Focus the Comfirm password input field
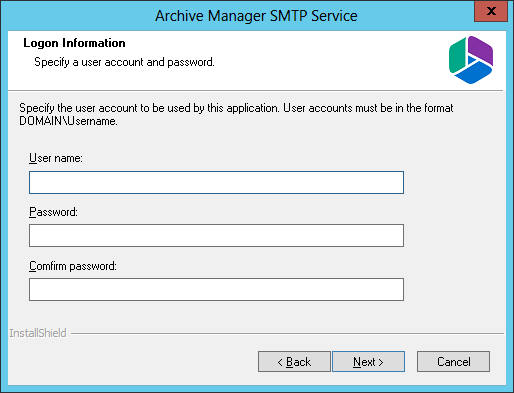Screen dimensions: 514x393 click(216, 289)
